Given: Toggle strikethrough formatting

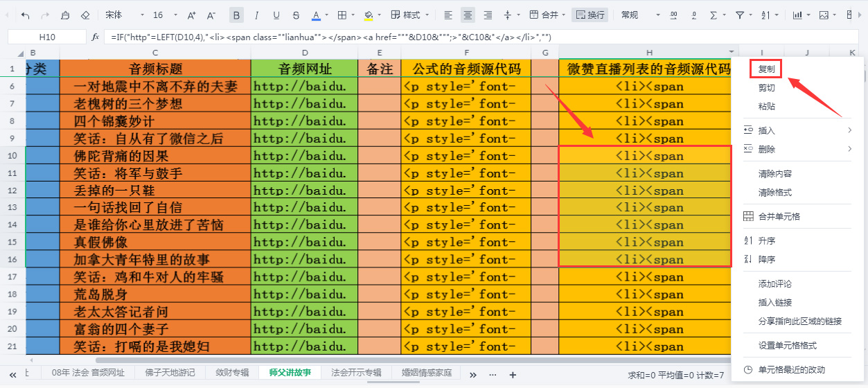Looking at the screenshot, I should [296, 15].
